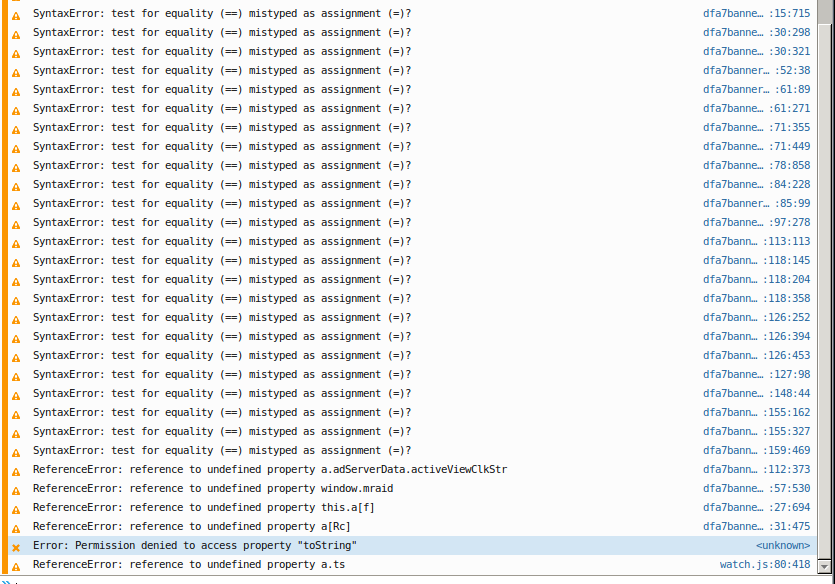
Task: Open source link dfa7banner :61:89
Action: click(x=756, y=89)
